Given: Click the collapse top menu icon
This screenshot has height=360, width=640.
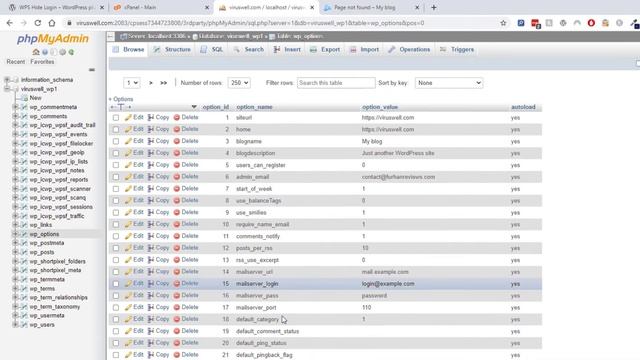Looking at the screenshot, I should click(x=111, y=36).
